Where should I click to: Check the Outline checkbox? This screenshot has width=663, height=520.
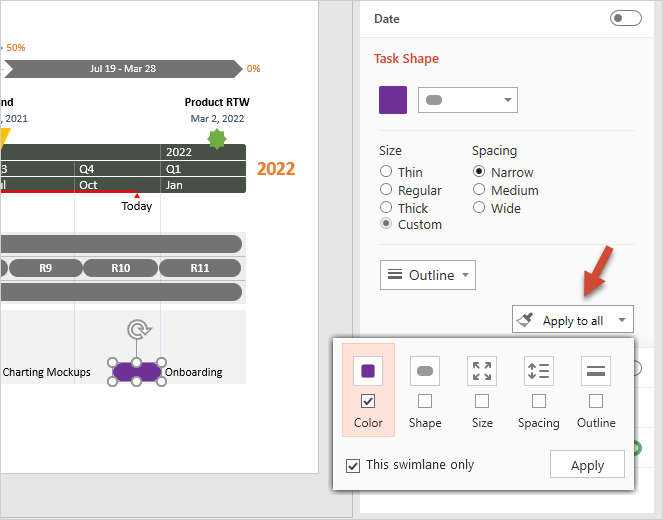coord(596,401)
